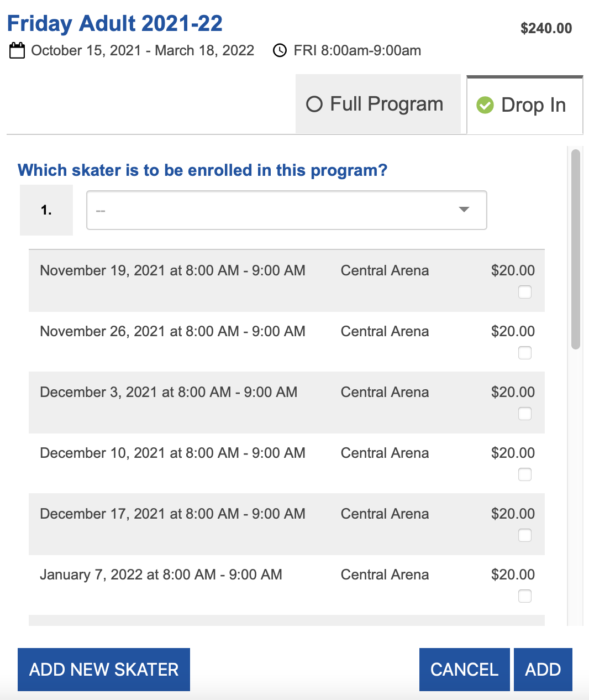Check the November 26, 2021 session box
This screenshot has height=700, width=589.
[x=525, y=353]
